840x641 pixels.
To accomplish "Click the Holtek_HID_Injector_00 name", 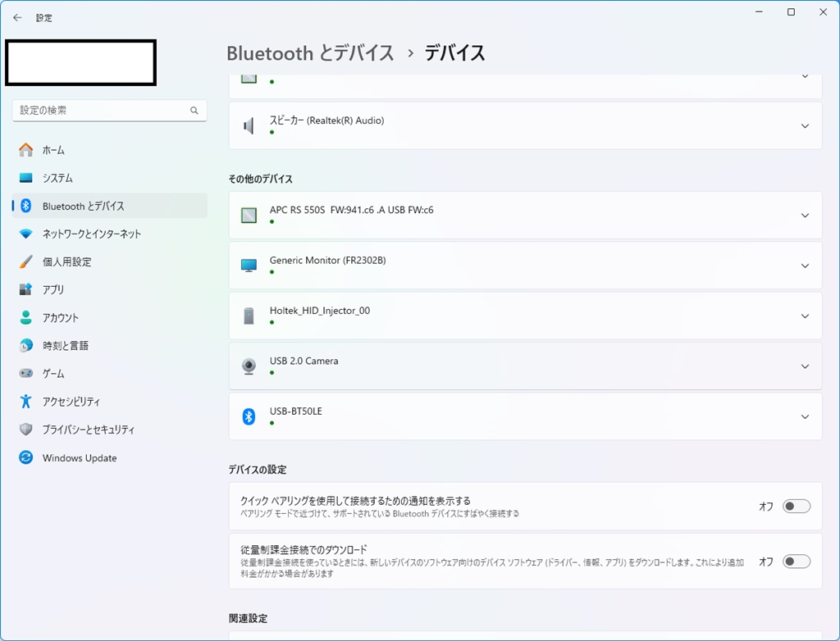I will pyautogui.click(x=320, y=311).
